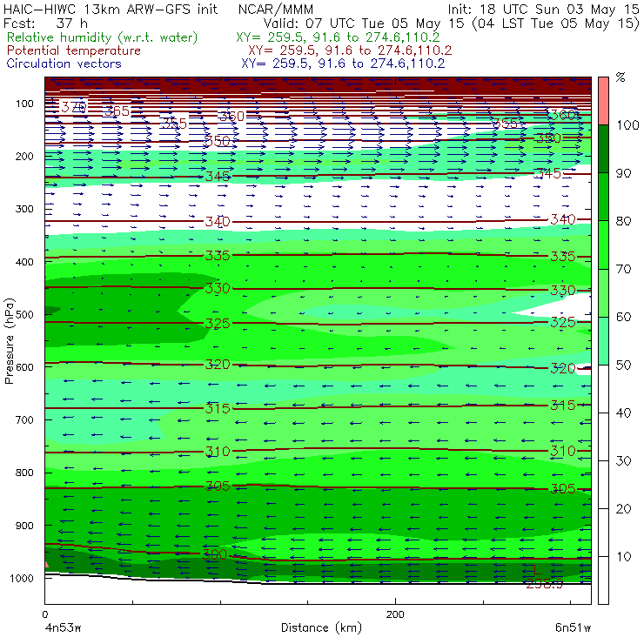Click the '100' hPa pressure tick label
The image size is (644, 644).
(x=24, y=104)
